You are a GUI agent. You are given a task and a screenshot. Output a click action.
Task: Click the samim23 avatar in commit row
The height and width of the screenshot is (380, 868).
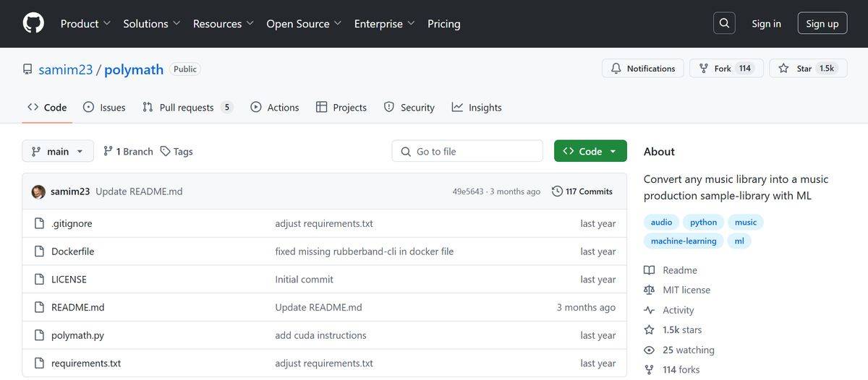38,191
